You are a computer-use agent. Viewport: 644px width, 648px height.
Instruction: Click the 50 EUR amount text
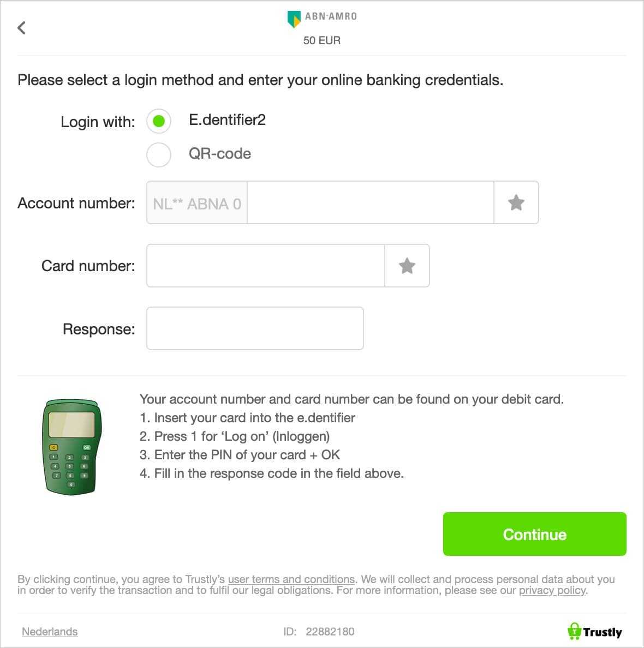(x=322, y=40)
